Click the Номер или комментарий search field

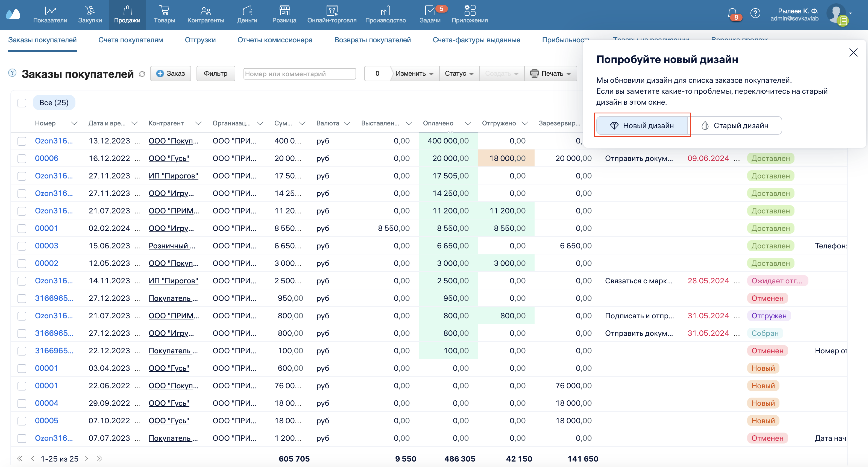(299, 74)
